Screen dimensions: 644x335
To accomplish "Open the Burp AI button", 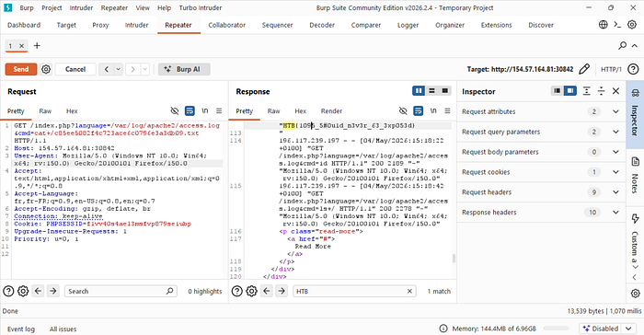I will (184, 69).
